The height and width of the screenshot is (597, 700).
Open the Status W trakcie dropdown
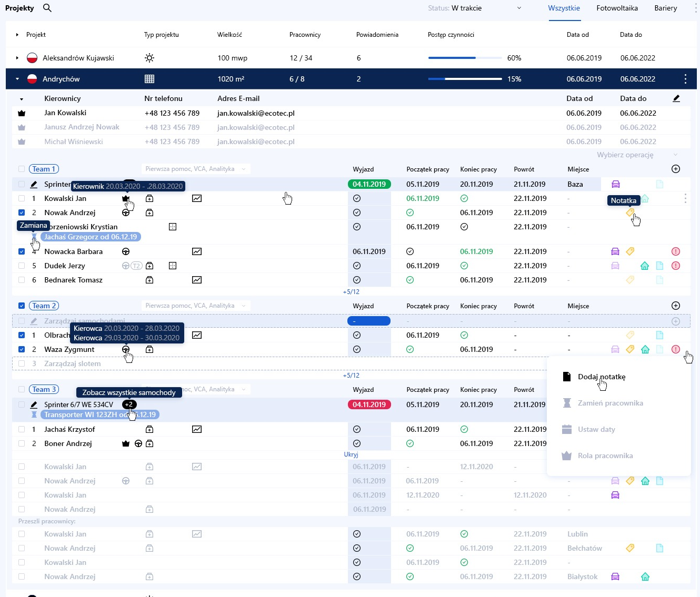475,8
